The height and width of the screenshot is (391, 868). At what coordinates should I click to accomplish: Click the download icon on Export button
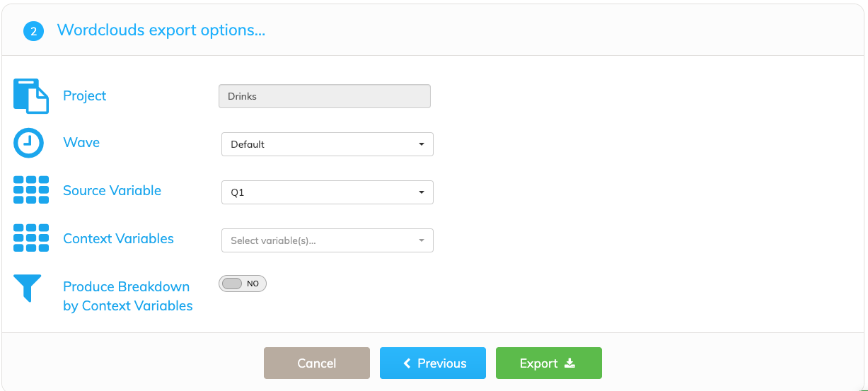tap(570, 363)
